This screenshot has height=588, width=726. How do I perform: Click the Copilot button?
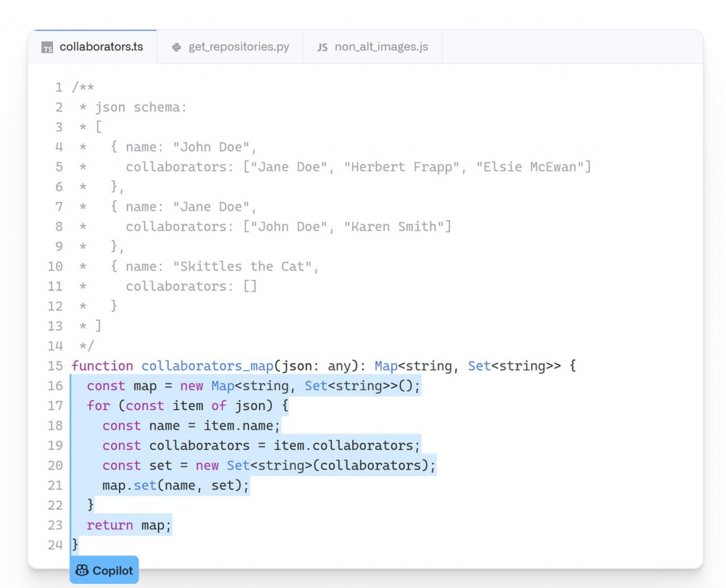click(x=104, y=570)
